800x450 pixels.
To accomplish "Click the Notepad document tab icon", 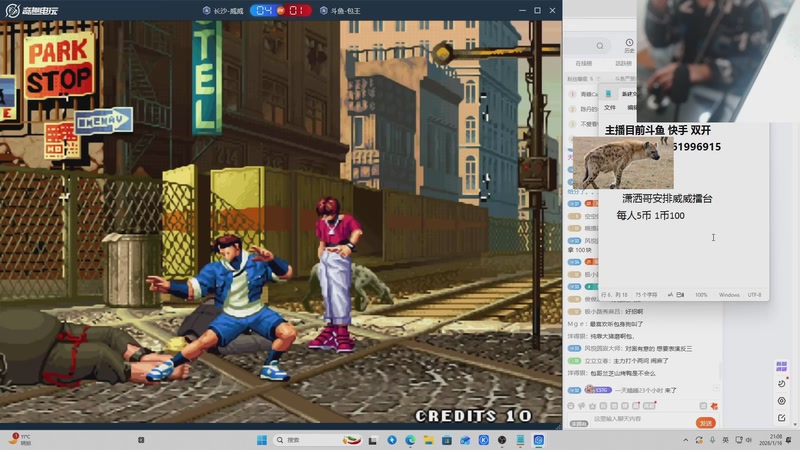I will [x=608, y=94].
